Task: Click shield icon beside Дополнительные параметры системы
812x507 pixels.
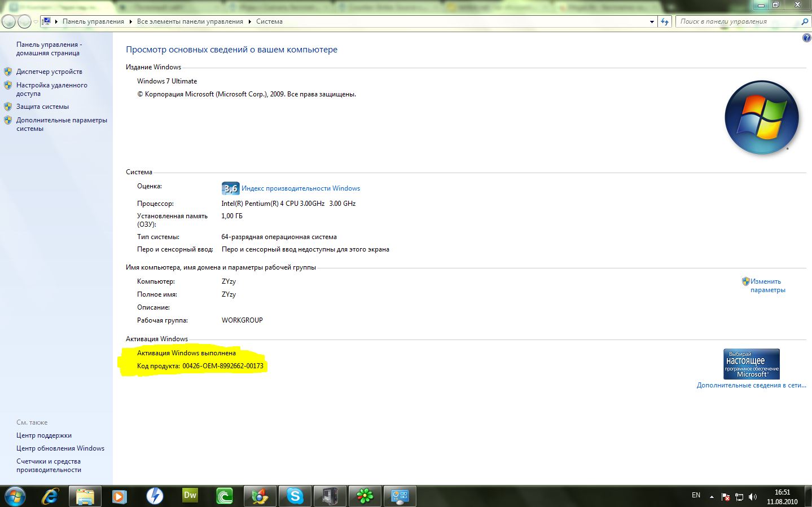Action: [x=8, y=120]
